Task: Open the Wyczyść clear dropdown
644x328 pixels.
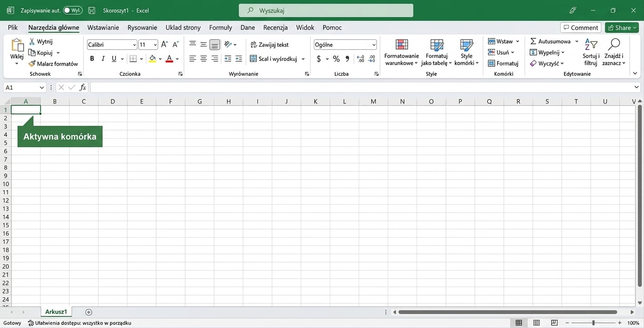Action: coord(547,64)
